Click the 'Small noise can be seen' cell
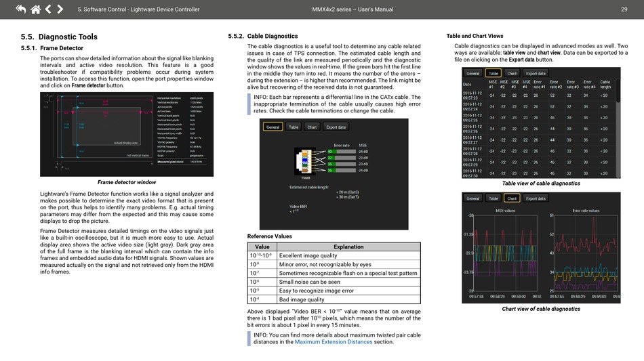 348,282
